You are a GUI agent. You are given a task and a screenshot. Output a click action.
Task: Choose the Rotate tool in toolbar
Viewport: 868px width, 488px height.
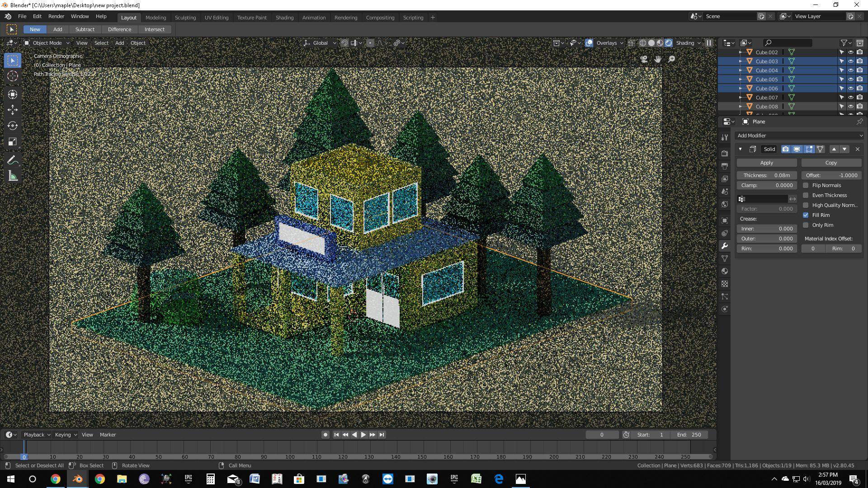point(13,126)
